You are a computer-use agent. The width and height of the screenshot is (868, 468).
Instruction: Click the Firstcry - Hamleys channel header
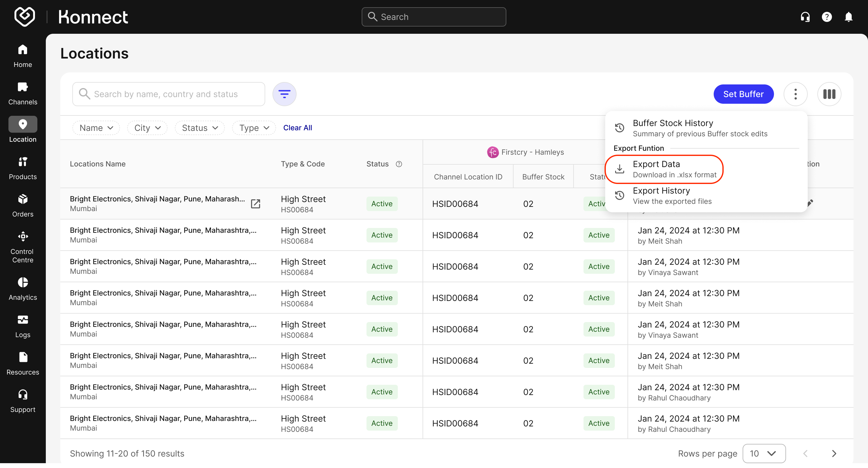[x=525, y=152]
